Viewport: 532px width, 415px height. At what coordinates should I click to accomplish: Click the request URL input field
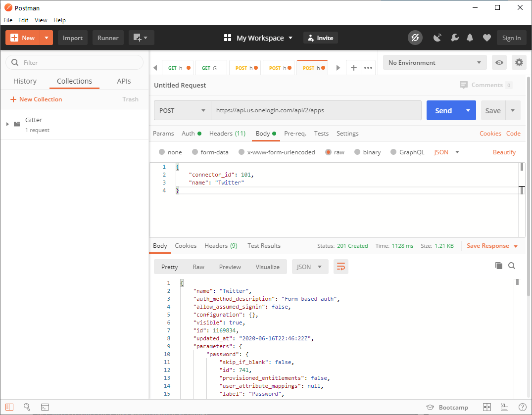tap(316, 110)
